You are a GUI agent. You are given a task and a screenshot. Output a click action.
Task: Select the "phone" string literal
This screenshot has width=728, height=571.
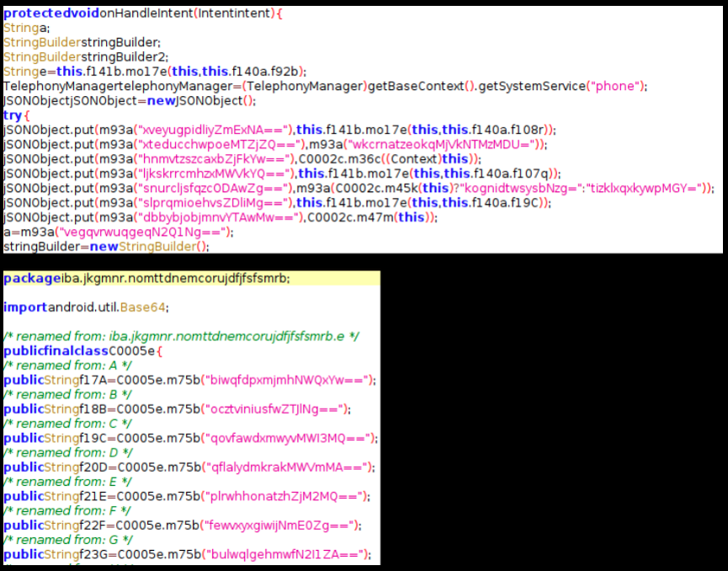[x=615, y=87]
